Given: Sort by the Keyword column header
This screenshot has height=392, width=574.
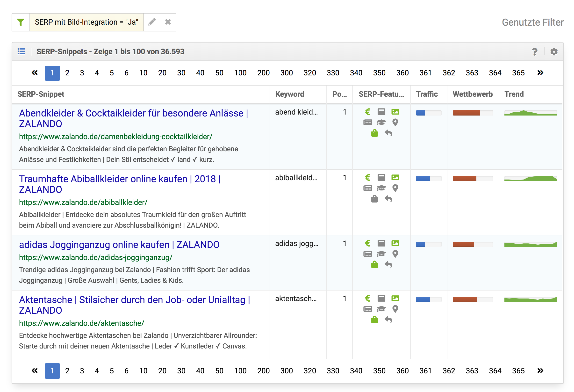Looking at the screenshot, I should point(289,94).
